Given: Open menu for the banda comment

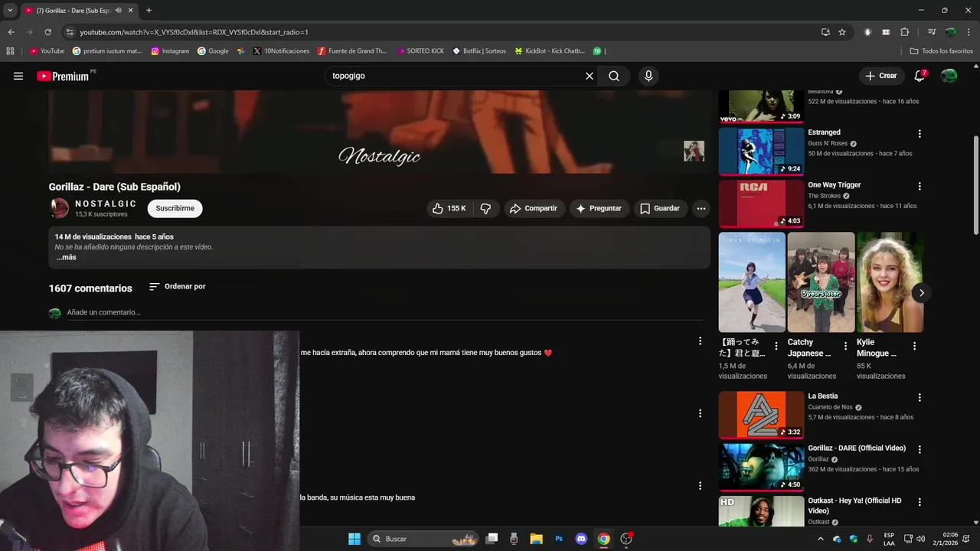Looking at the screenshot, I should [700, 485].
